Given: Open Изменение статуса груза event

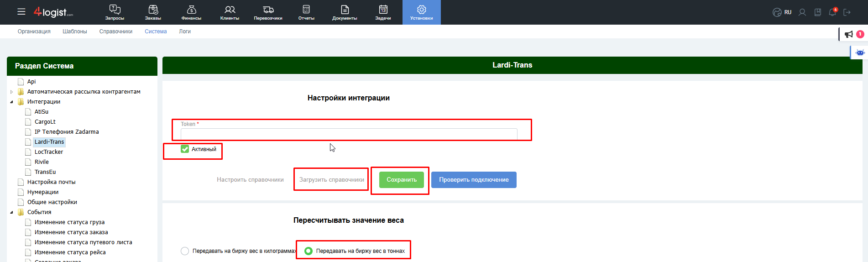Looking at the screenshot, I should click(70, 222).
